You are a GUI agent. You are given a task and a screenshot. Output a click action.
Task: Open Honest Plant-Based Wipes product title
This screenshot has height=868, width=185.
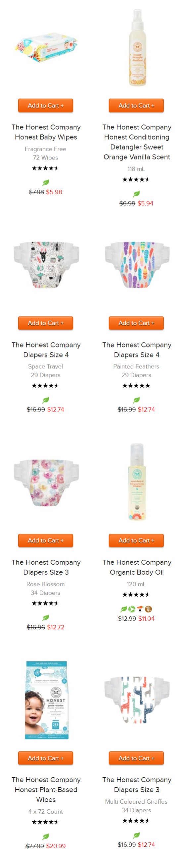point(46,789)
